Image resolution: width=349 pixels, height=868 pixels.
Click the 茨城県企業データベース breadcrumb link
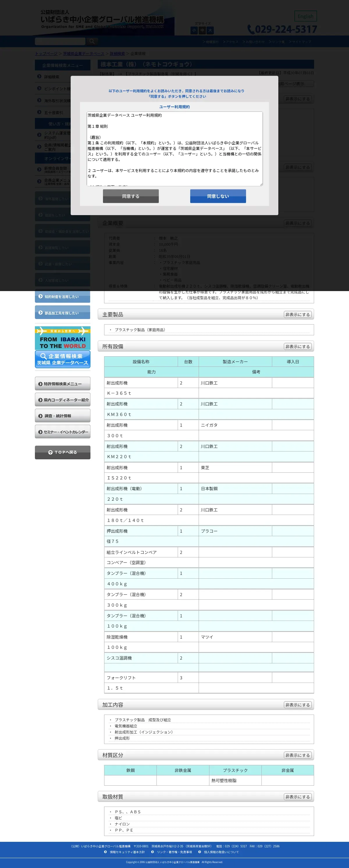click(83, 54)
